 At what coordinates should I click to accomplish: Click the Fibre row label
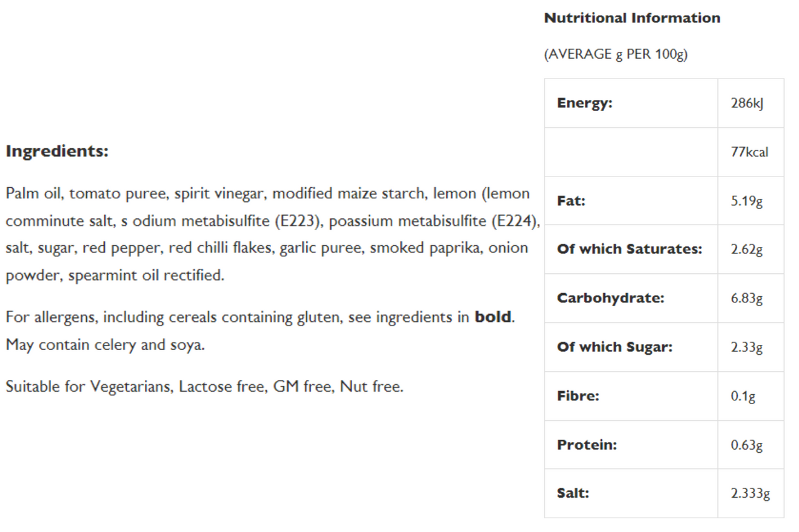[578, 396]
